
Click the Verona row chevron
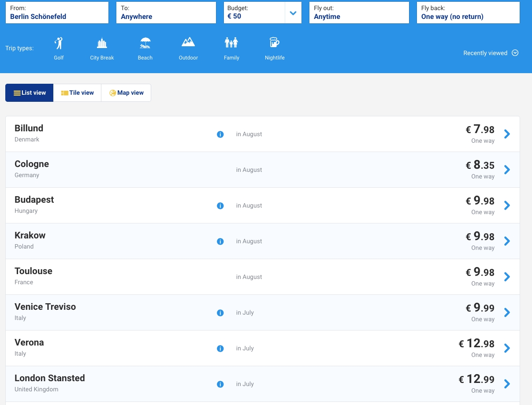coord(507,348)
